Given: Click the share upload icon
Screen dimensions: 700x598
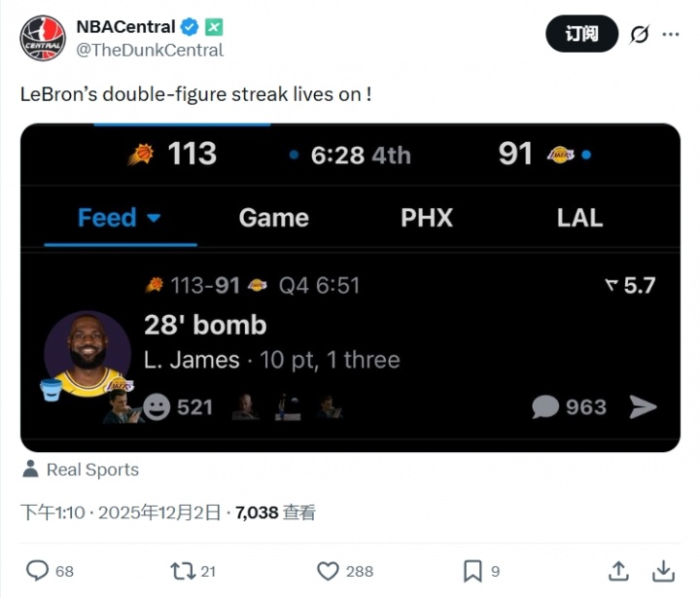Looking at the screenshot, I should [x=618, y=571].
